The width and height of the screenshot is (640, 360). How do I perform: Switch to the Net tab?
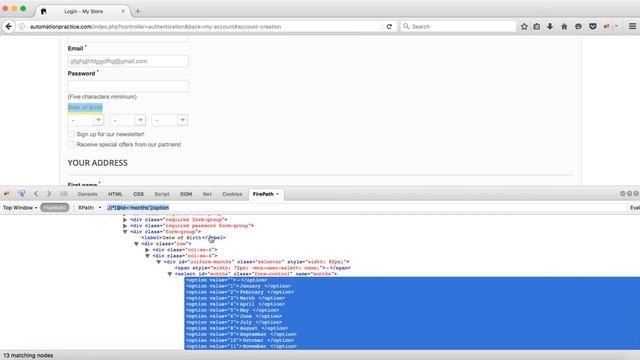coord(207,194)
